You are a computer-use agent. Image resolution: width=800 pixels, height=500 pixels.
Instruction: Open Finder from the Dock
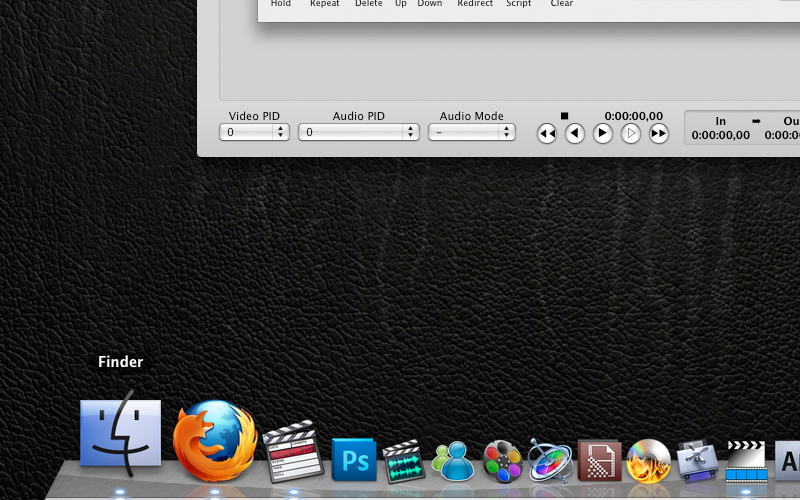120,434
